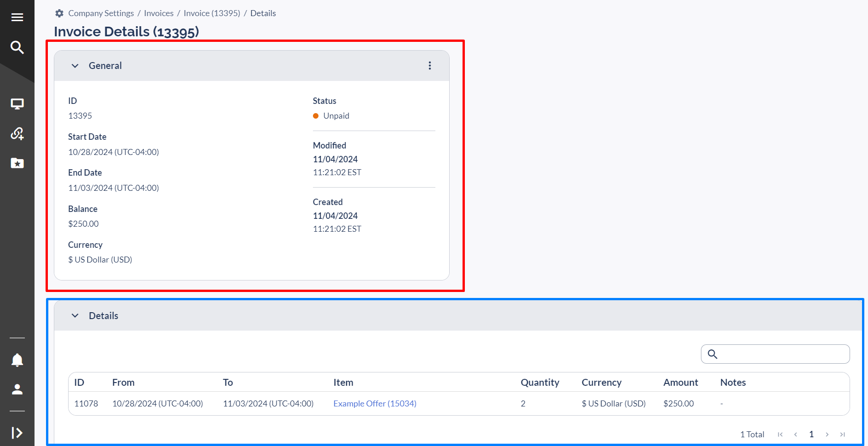Expand the sidebar with arrow icon
This screenshot has height=446, width=868.
pos(17,433)
